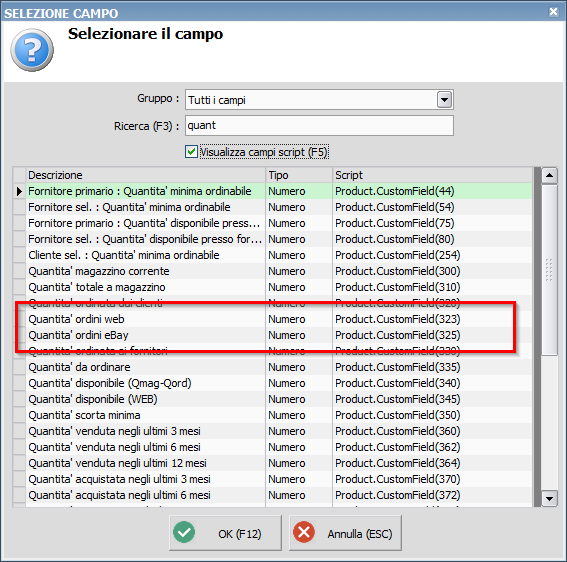Click the blue question mark help icon

point(32,50)
